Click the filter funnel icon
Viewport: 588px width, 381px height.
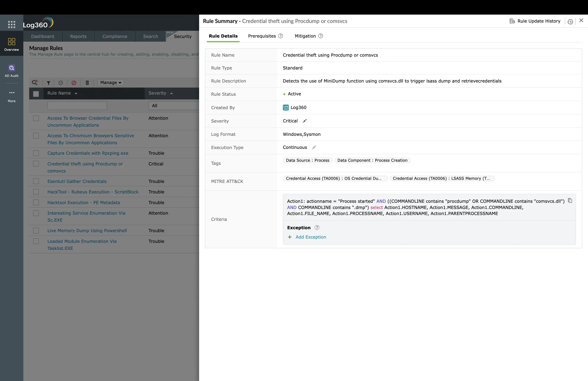(x=48, y=83)
